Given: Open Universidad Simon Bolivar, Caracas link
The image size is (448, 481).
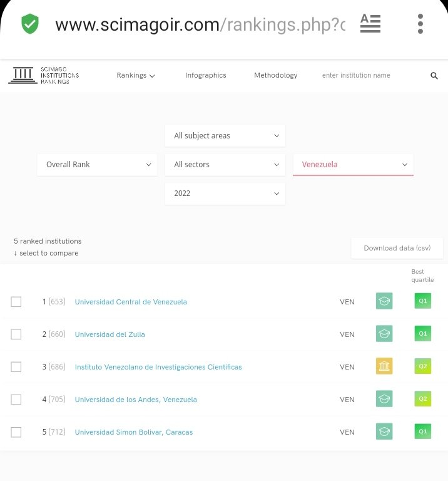Looking at the screenshot, I should (134, 432).
